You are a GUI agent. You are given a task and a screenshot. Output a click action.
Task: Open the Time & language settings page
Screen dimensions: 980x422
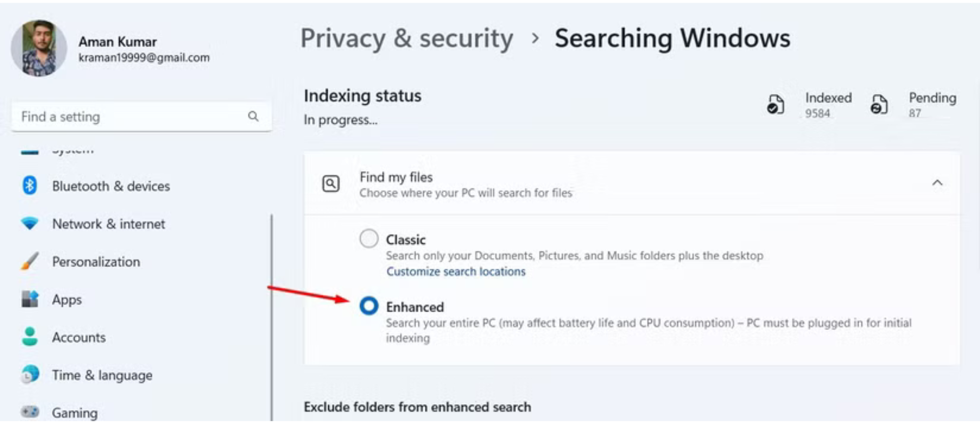[102, 375]
